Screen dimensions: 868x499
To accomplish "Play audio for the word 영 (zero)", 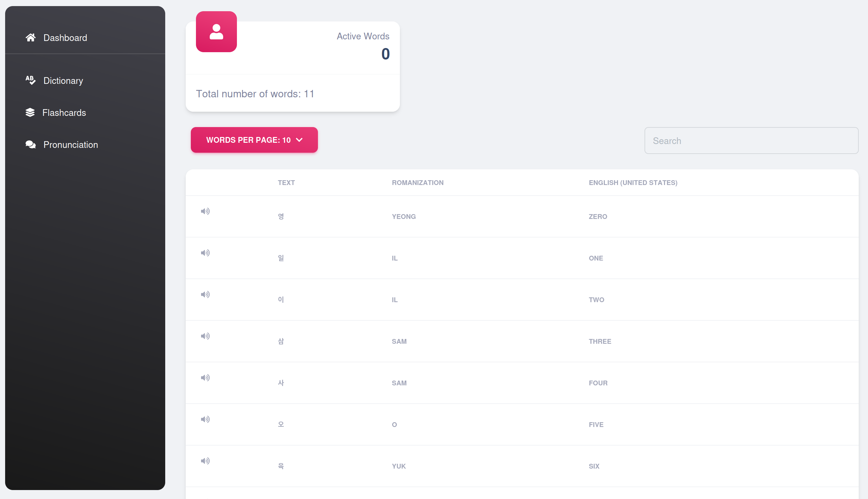I will 205,211.
